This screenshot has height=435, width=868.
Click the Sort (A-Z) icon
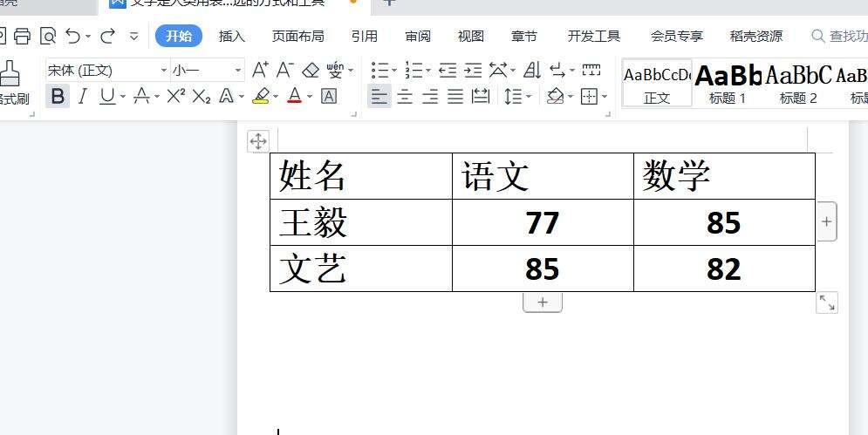(532, 71)
